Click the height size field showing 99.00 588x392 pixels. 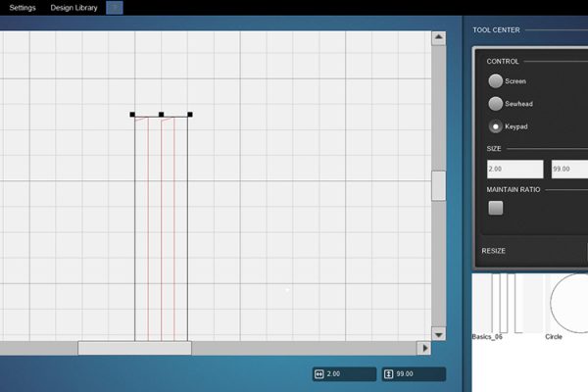569,169
